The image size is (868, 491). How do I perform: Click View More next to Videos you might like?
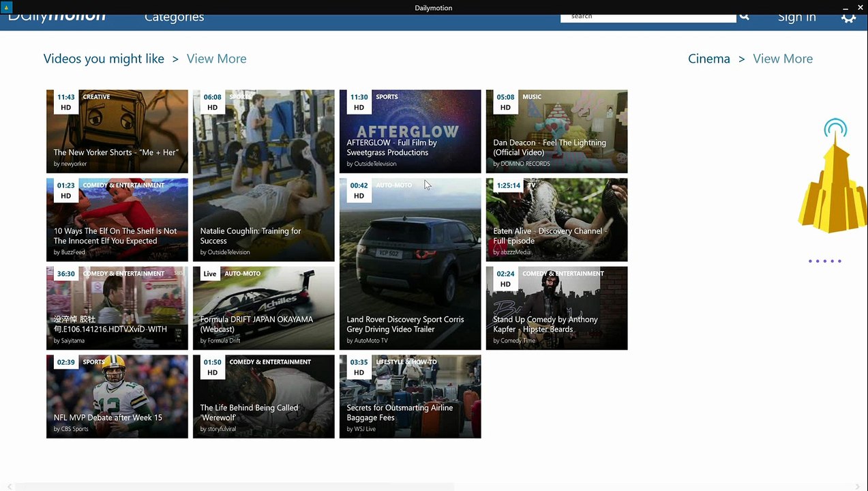217,59
